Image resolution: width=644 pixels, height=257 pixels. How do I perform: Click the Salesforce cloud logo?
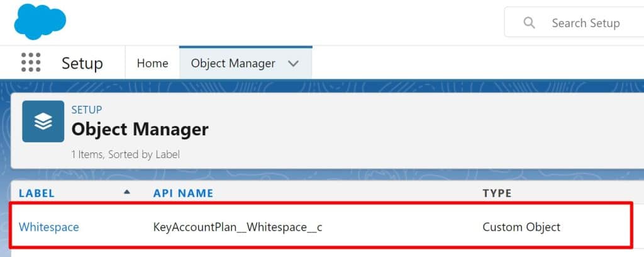(40, 21)
